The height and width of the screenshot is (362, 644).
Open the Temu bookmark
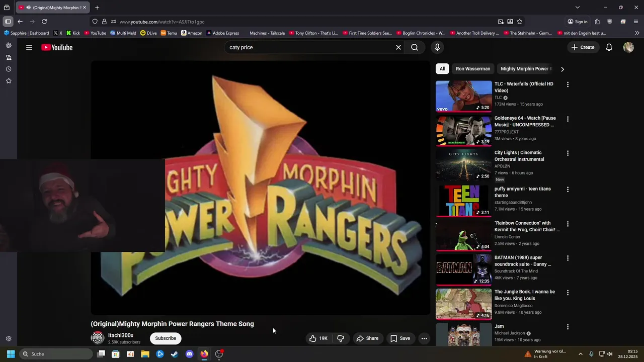169,33
